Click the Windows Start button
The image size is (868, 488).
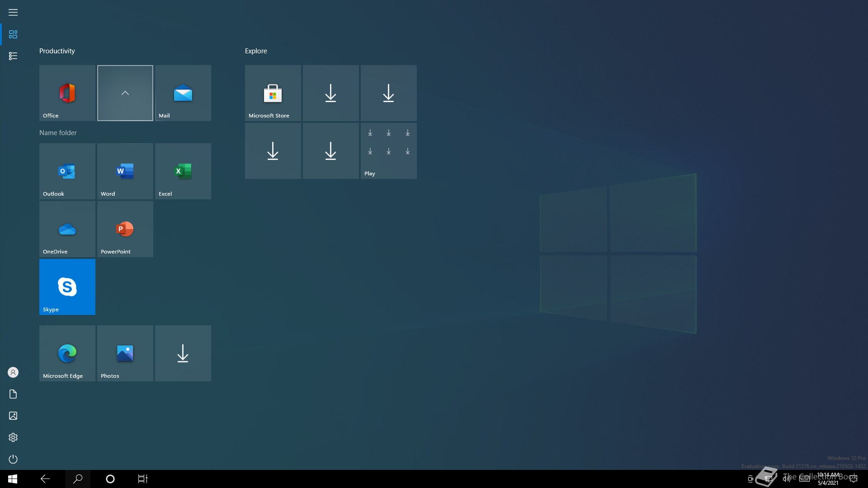click(13, 479)
